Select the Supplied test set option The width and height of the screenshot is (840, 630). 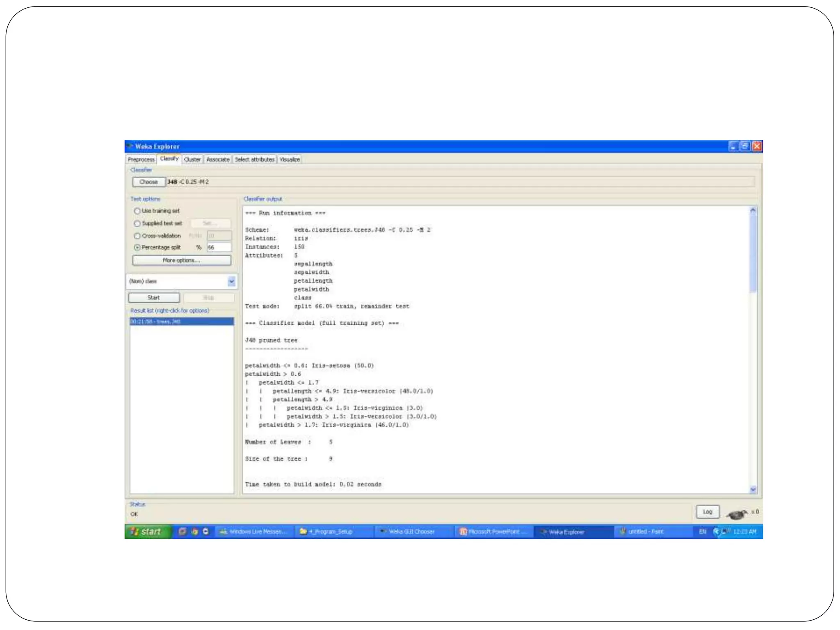pos(137,224)
